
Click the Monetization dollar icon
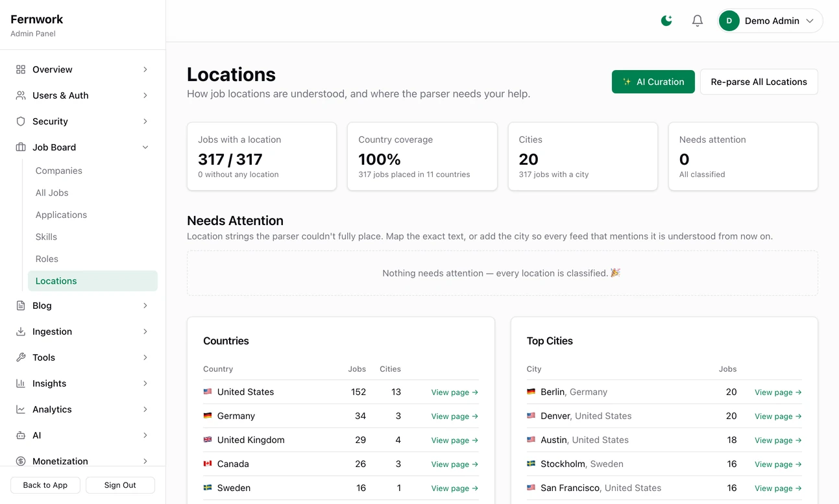[21, 461]
